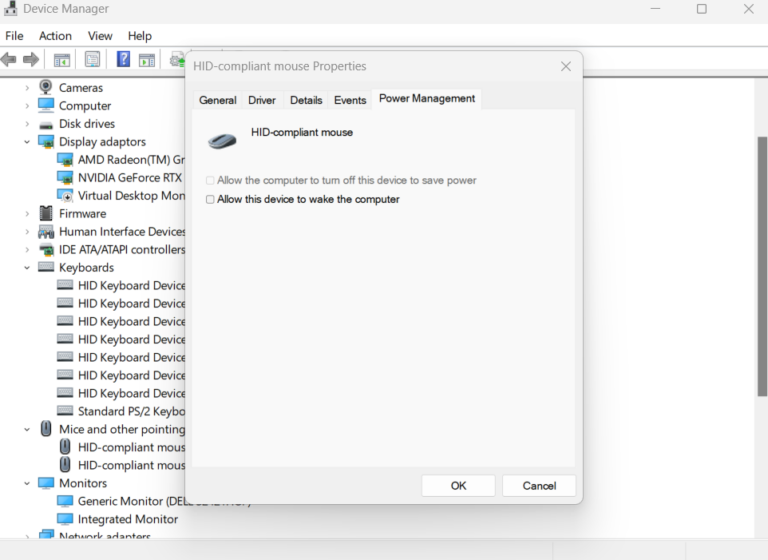Close the HID-compliant mouse Properties dialog

coord(566,67)
